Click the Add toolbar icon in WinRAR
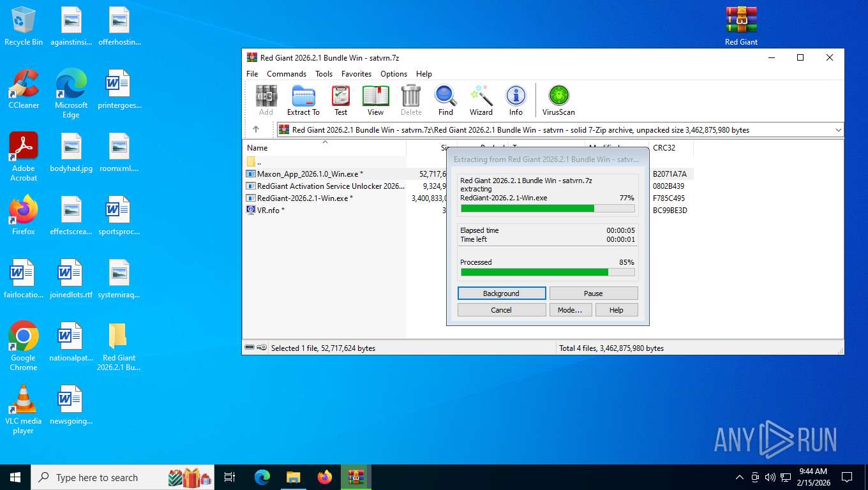 (266, 101)
